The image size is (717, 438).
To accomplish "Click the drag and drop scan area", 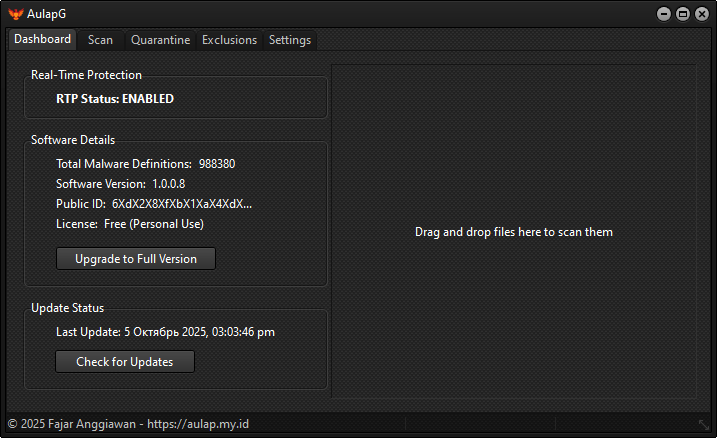I will pyautogui.click(x=513, y=232).
